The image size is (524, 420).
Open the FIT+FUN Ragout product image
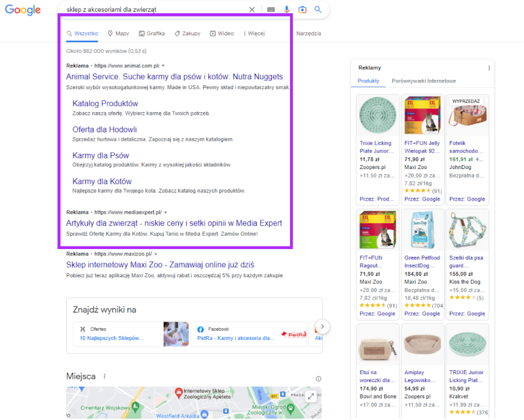click(378, 230)
